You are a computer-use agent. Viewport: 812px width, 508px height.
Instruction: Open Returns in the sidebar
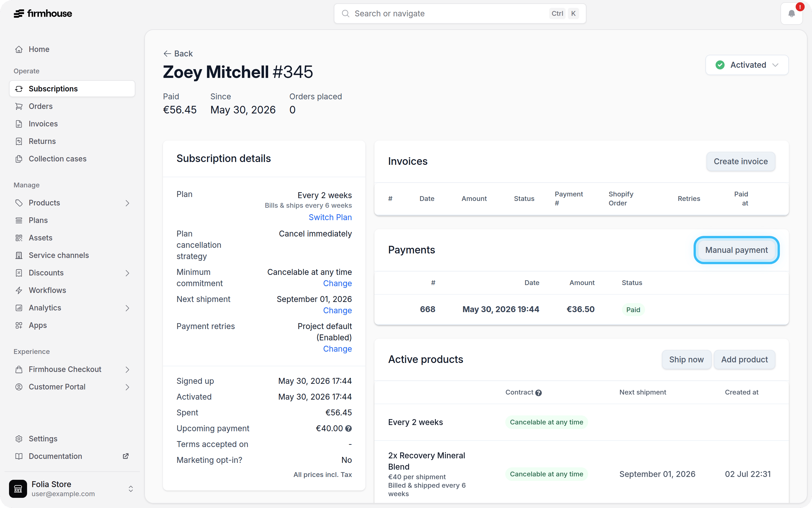(72, 141)
